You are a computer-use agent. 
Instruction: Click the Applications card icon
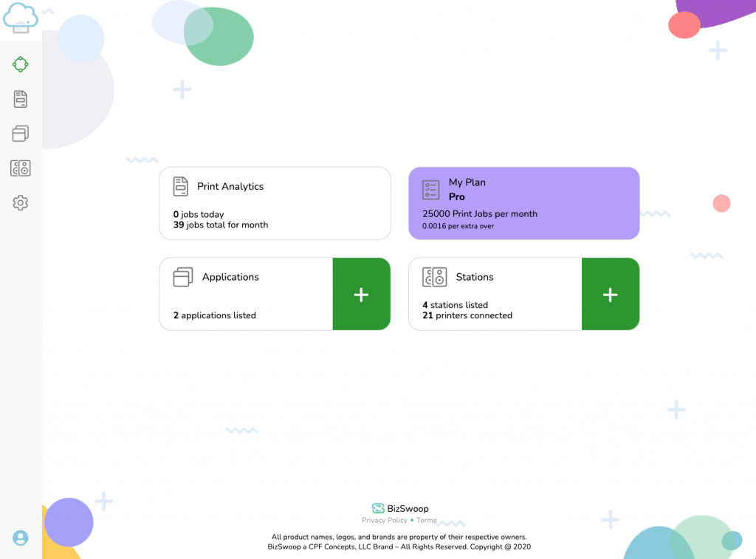[x=183, y=277]
